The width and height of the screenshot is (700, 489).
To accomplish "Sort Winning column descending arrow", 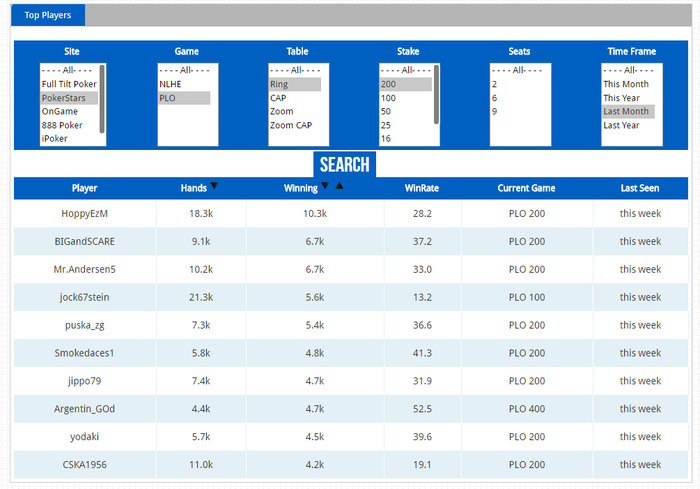I will click(x=325, y=185).
